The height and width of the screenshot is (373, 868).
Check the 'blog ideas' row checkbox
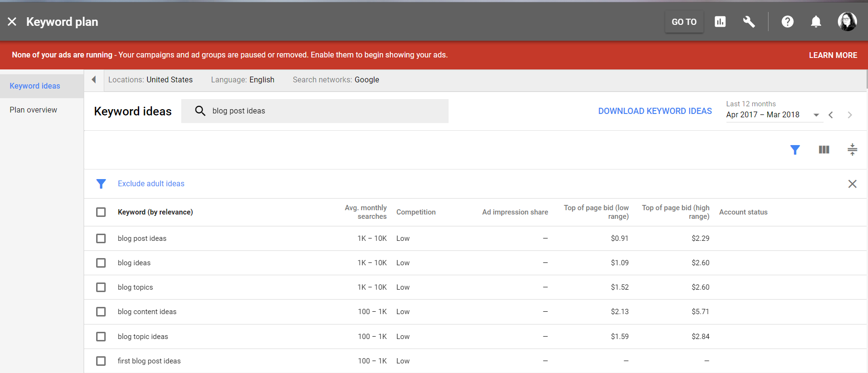[101, 263]
